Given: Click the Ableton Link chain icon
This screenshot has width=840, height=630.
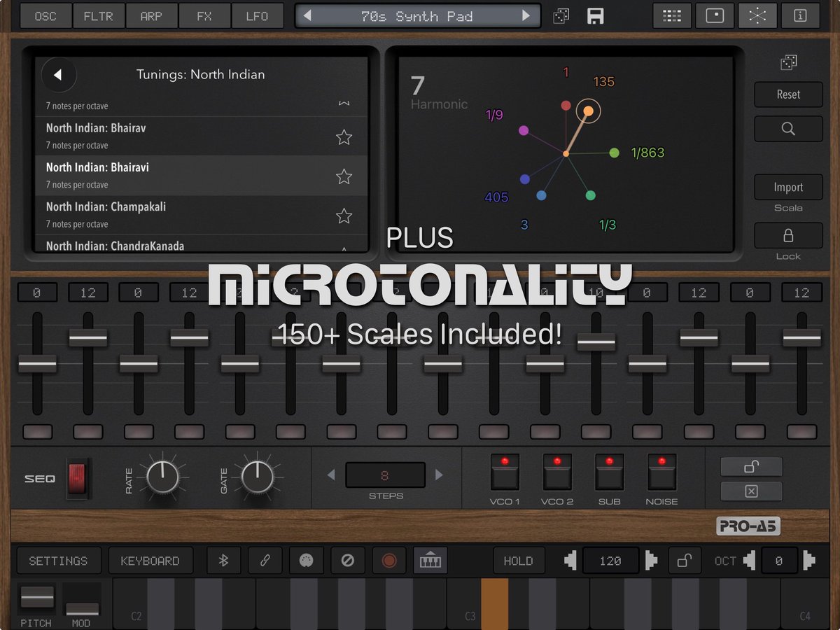Looking at the screenshot, I should point(265,561).
